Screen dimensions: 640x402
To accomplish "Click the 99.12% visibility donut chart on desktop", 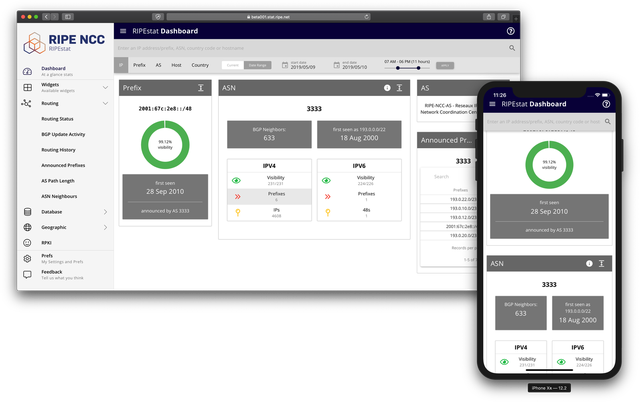I will (x=165, y=144).
